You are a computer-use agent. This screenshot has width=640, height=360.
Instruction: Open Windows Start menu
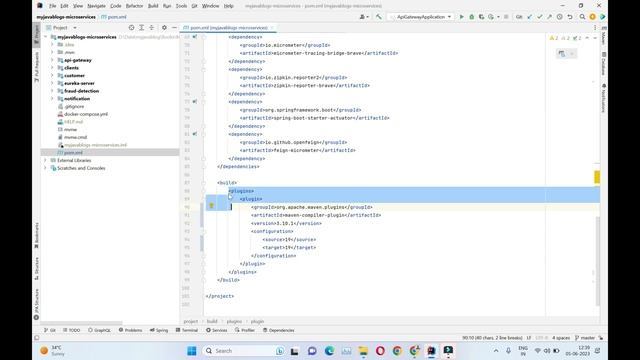[x=191, y=351]
